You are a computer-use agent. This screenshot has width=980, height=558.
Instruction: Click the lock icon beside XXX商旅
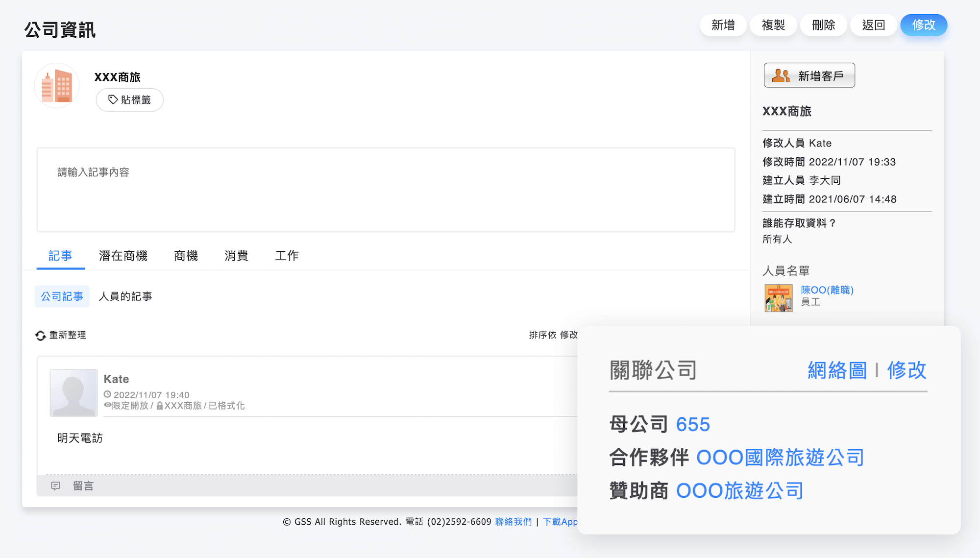[x=160, y=406]
